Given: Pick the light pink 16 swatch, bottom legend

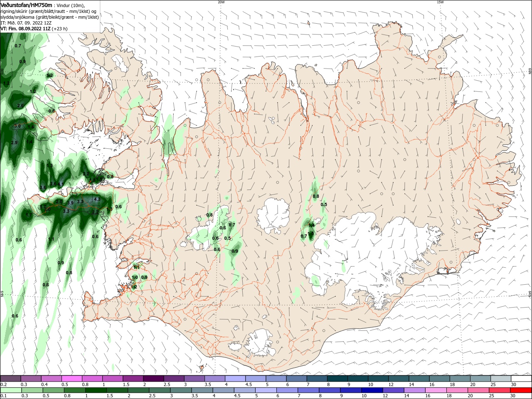Looking at the screenshot, I should (436, 390).
